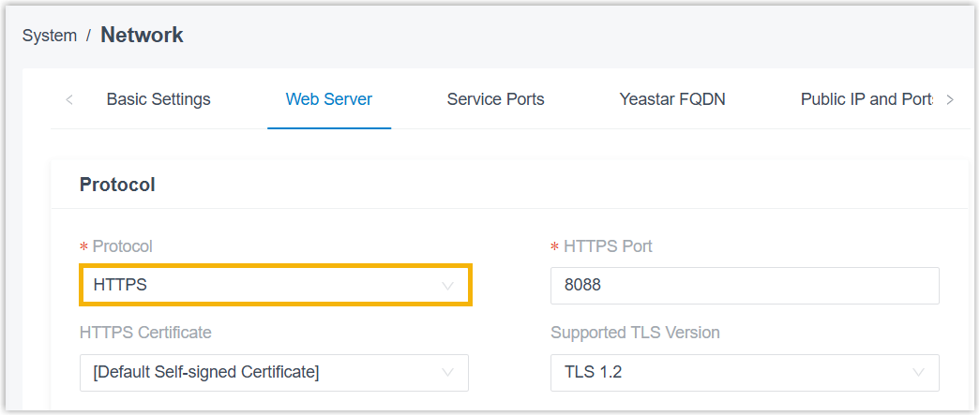Click the HTTPS Certificate field label
The height and width of the screenshot is (416, 980).
tap(145, 333)
